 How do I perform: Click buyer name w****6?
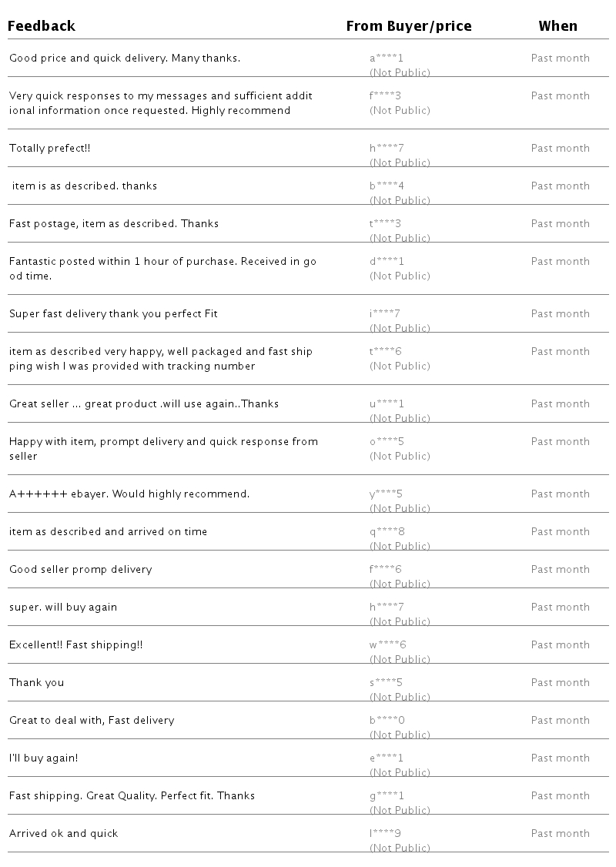(x=387, y=645)
